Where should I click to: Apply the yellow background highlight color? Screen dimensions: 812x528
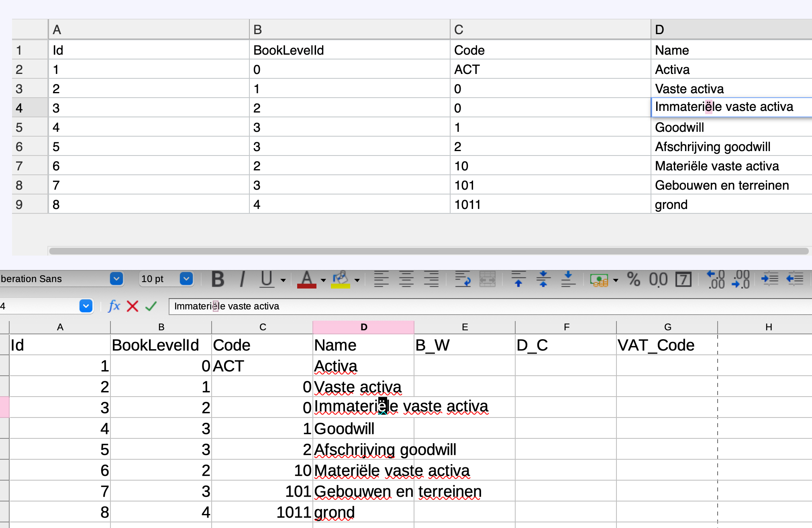pyautogui.click(x=340, y=279)
